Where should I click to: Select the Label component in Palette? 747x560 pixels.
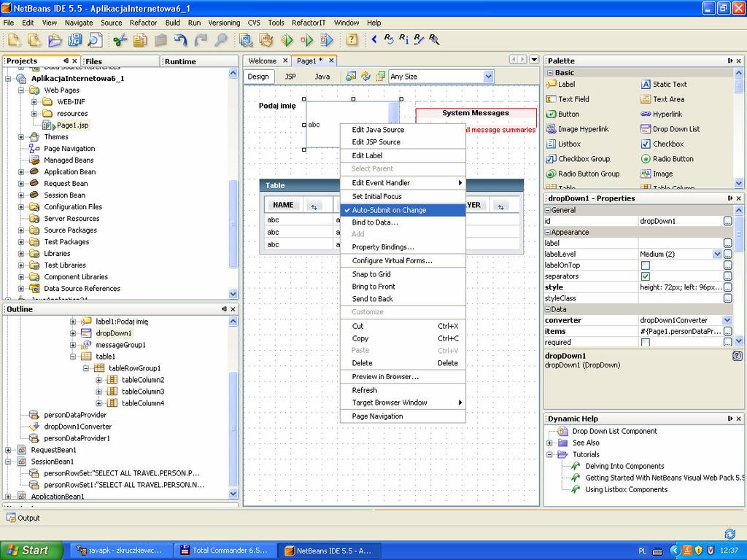[561, 85]
